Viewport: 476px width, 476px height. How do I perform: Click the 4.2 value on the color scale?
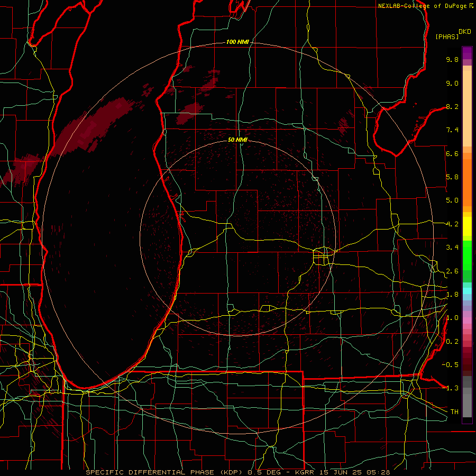pos(452,224)
